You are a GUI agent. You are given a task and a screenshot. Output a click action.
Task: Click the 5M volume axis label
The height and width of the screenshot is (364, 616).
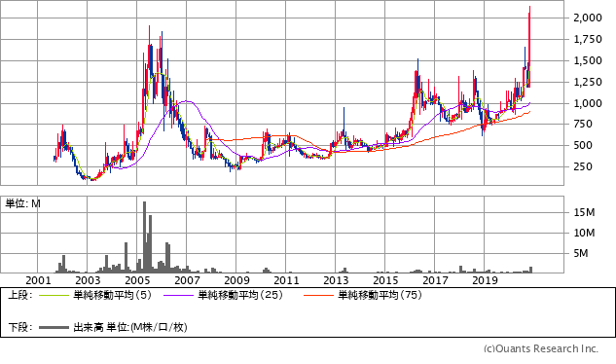(581, 254)
